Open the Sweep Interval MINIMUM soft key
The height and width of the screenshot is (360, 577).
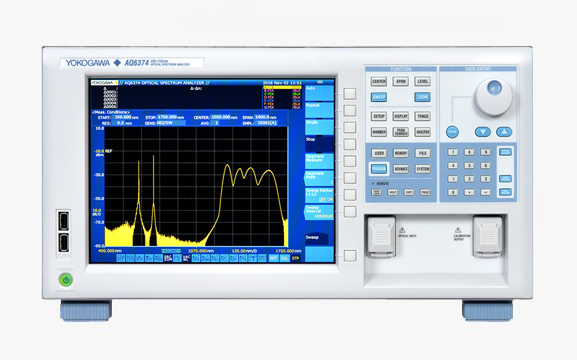(x=319, y=212)
